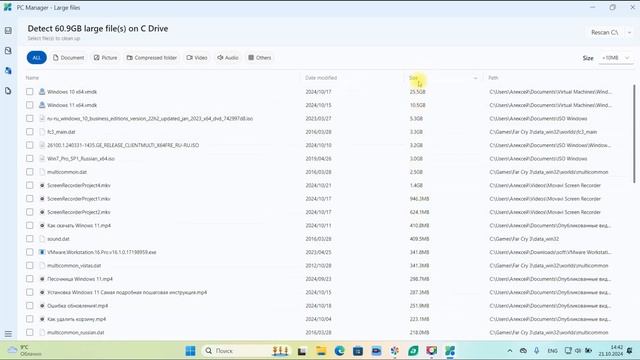
Task: Click the Win7_Pro_SP1_Russian_x64.iso file icon
Action: (x=42, y=158)
